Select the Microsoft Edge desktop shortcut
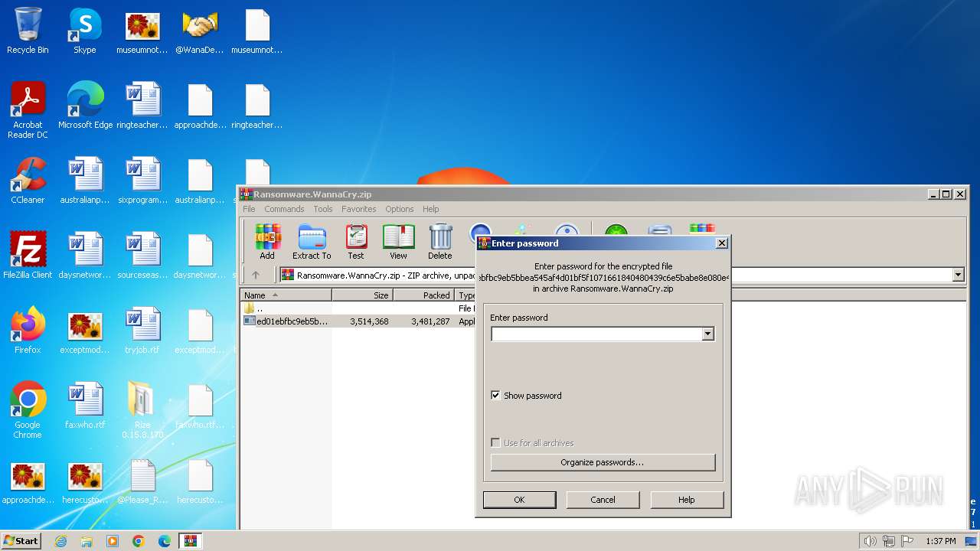980x551 pixels. tap(85, 106)
